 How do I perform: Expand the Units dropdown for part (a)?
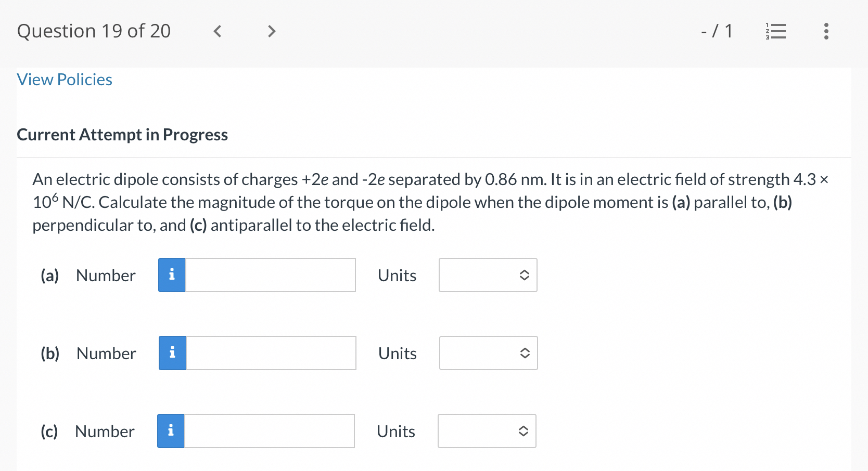[x=488, y=275]
